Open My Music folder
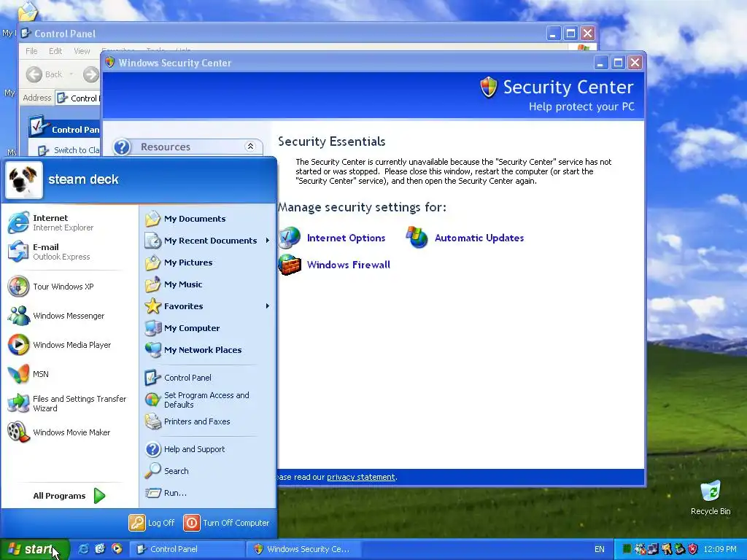 click(x=208, y=285)
